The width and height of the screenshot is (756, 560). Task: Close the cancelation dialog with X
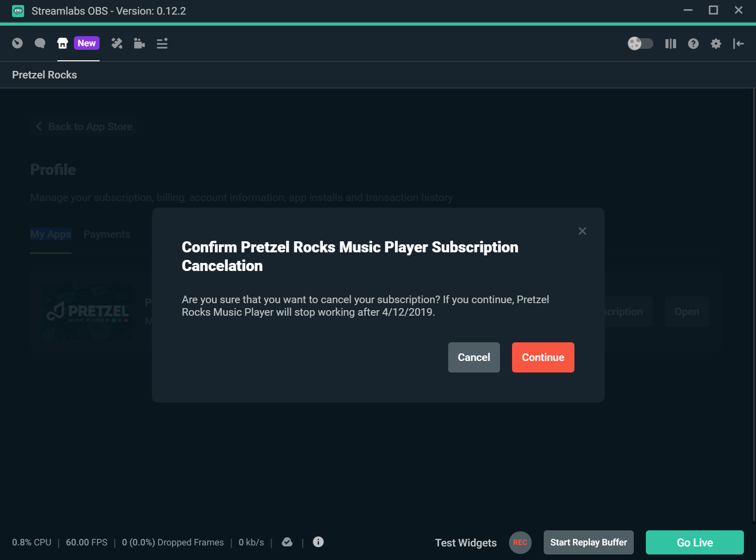582,231
